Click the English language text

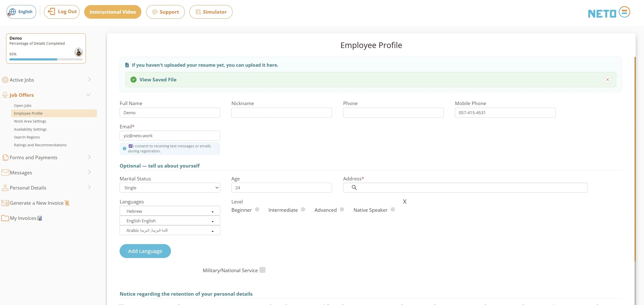click(x=25, y=12)
